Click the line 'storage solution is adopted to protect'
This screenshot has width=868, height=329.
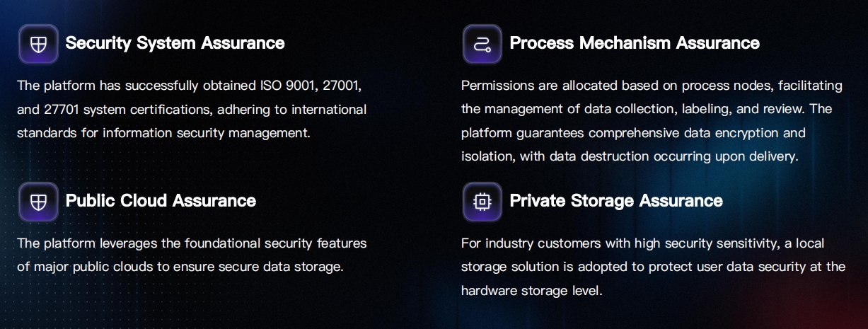[x=653, y=267]
